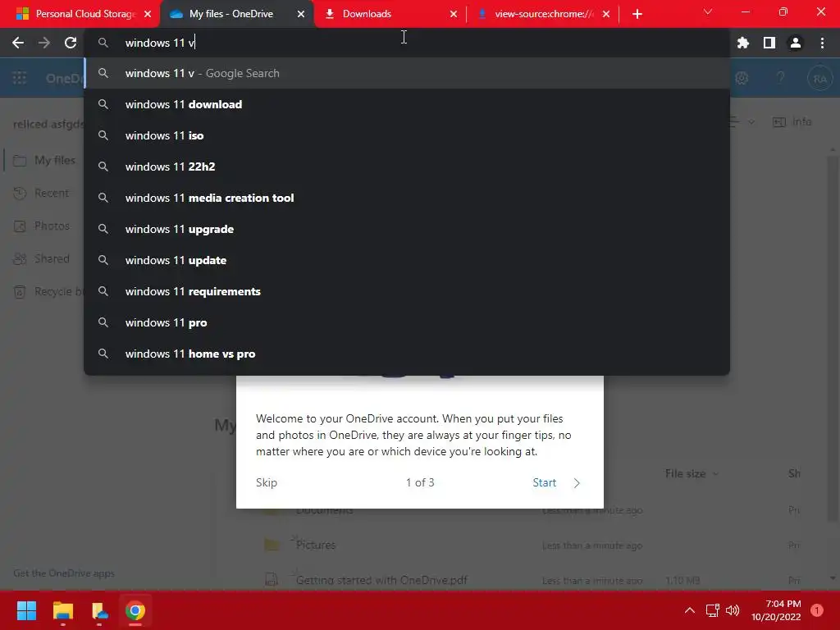Go back with the browser back arrow
840x630 pixels.
pyautogui.click(x=18, y=43)
